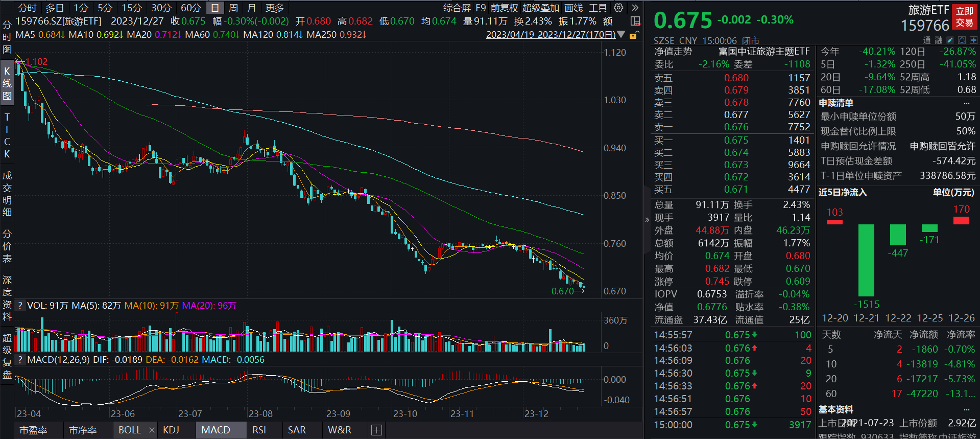Select the 1分 period
This screenshot has width=980, height=439.
coord(81,8)
